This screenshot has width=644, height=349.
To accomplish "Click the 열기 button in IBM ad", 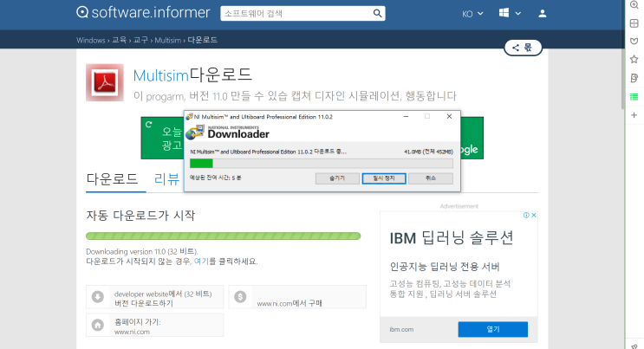I will click(x=493, y=329).
